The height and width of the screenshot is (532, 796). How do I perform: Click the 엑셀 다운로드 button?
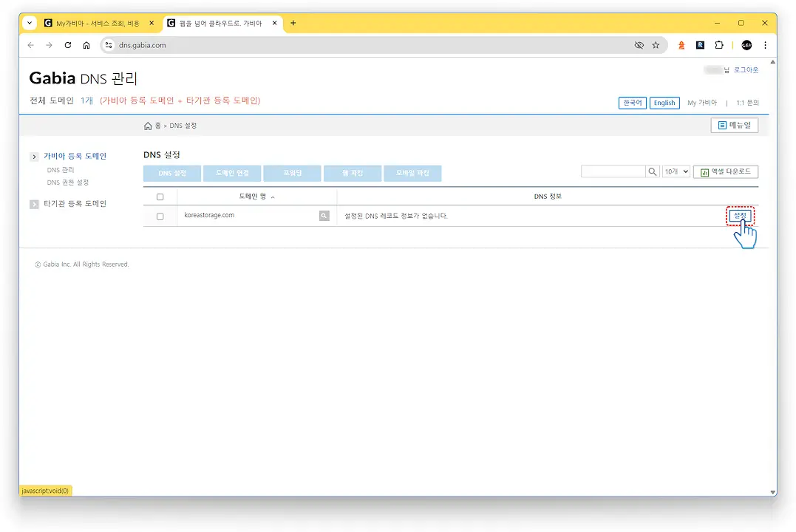click(726, 171)
